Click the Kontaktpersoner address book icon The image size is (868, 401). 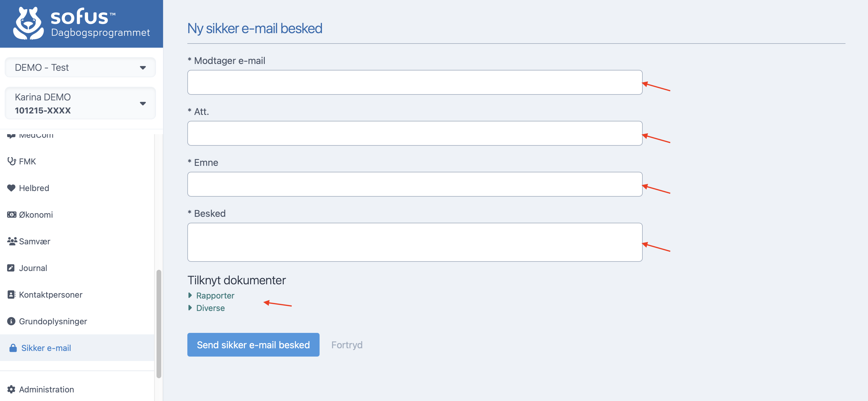[11, 295]
